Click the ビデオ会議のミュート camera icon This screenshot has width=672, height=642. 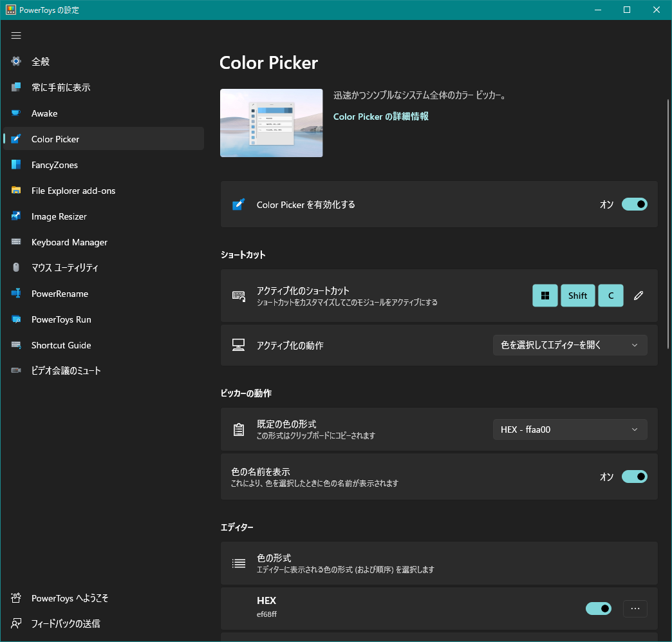click(x=16, y=370)
